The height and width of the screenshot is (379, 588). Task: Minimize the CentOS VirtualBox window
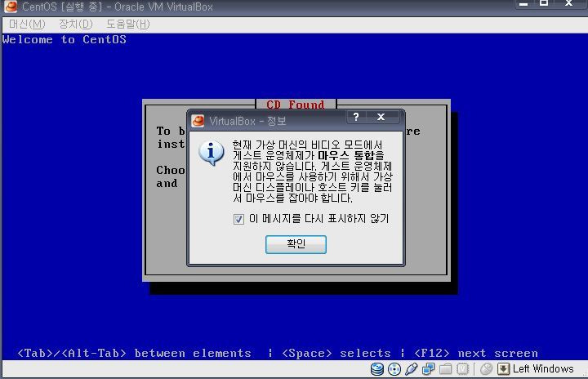coord(523,4)
